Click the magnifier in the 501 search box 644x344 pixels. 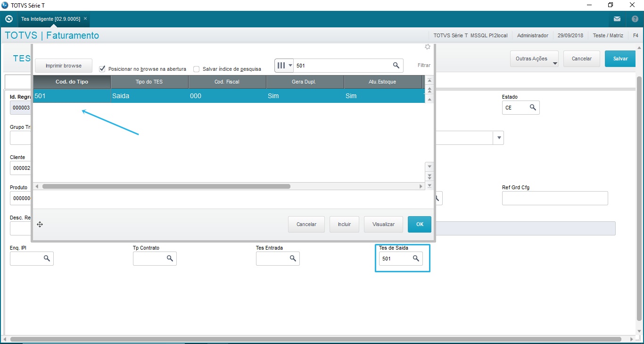pos(396,66)
